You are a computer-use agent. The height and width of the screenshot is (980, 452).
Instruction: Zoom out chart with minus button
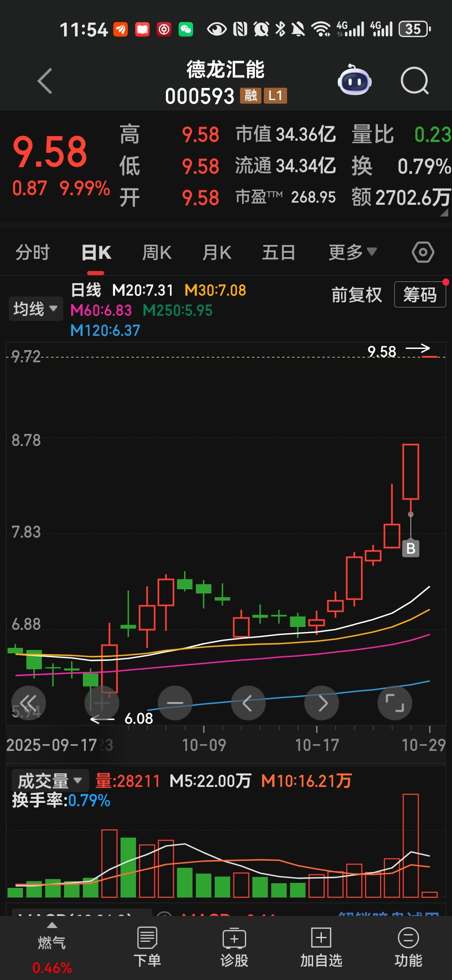(x=175, y=703)
